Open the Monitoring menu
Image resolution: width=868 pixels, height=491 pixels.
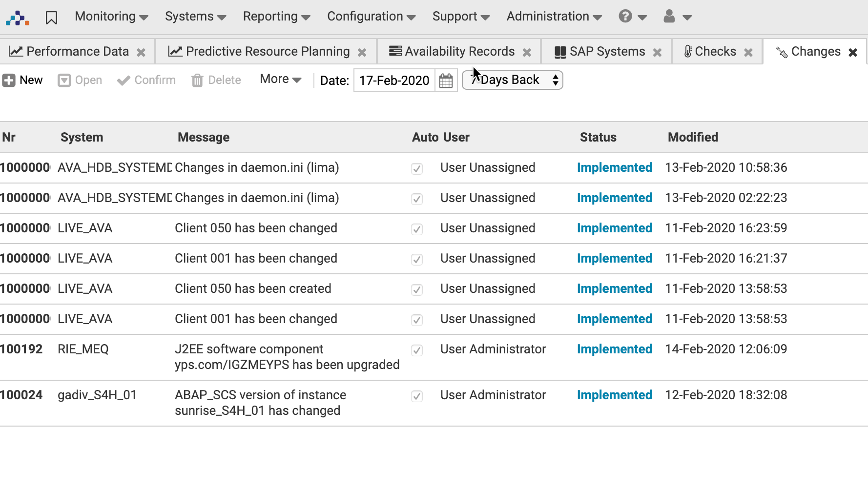point(111,17)
